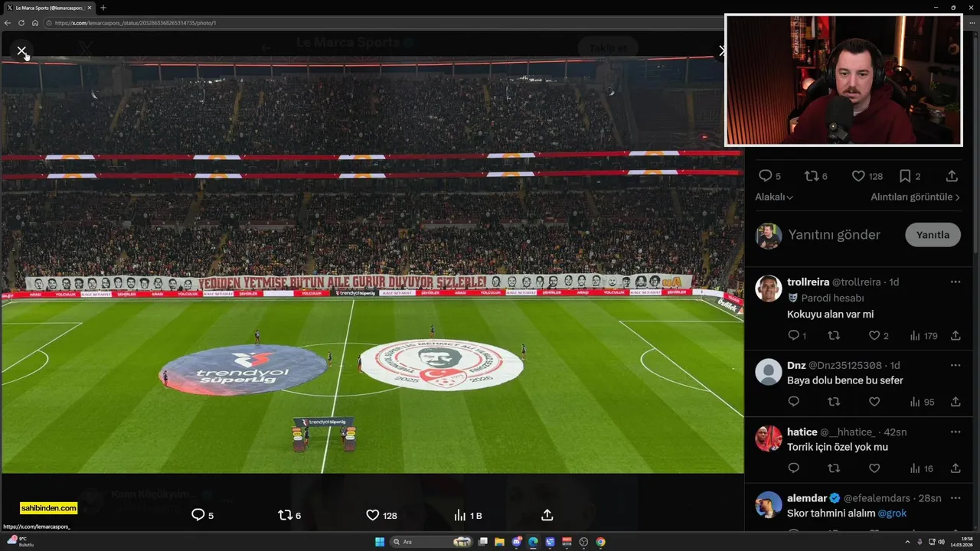This screenshot has width=980, height=551.
Task: Share hatice's comment
Action: click(955, 468)
